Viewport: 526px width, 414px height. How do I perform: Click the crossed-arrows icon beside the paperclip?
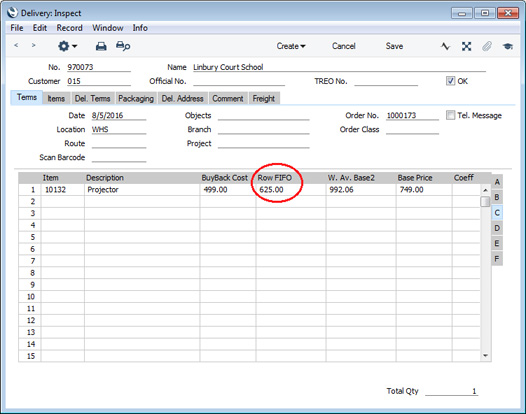[466, 46]
